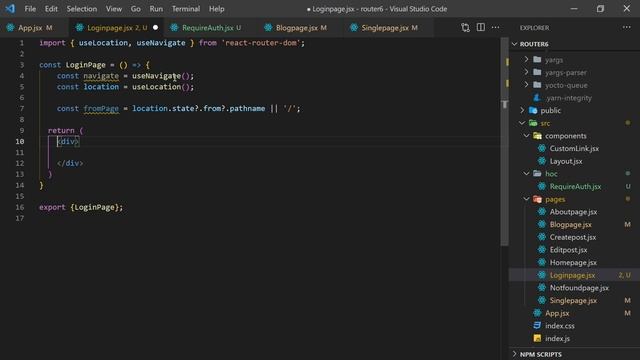Open Aboutpage.jsx in explorer
This screenshot has height=360, width=640.
click(x=574, y=212)
